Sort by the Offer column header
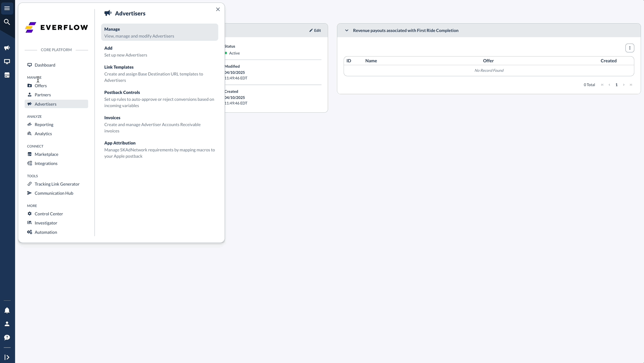Image resolution: width=644 pixels, height=363 pixels. coord(488,61)
